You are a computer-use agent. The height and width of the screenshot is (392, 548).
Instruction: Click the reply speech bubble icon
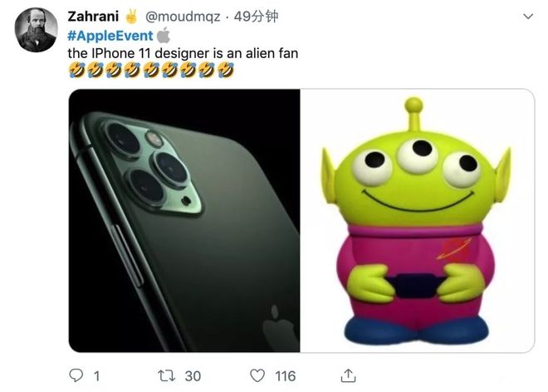point(76,375)
